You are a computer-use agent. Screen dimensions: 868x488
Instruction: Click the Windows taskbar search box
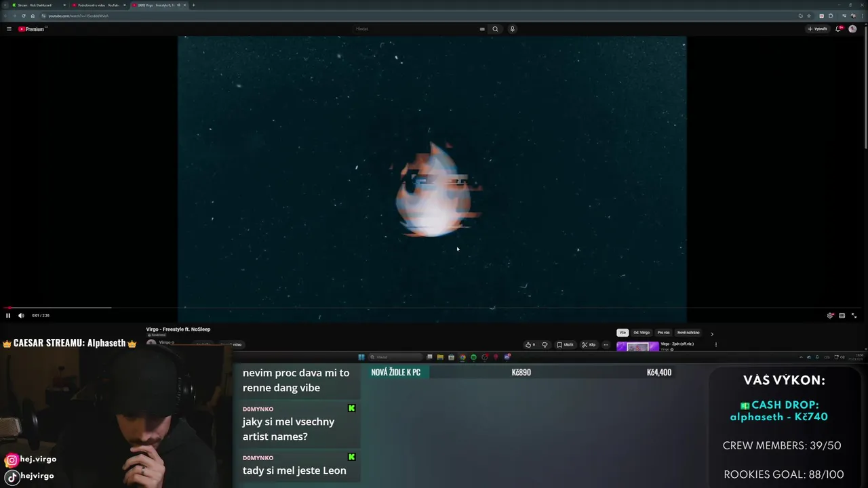click(x=395, y=357)
